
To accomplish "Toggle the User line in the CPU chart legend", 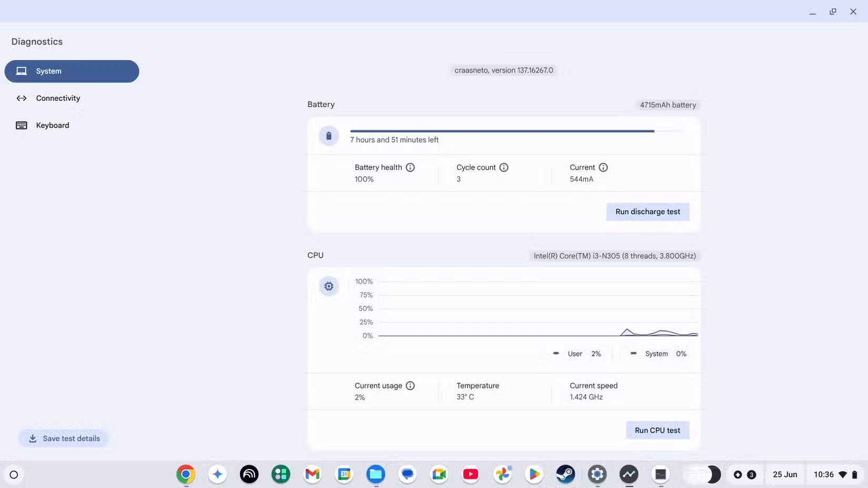I will click(575, 353).
